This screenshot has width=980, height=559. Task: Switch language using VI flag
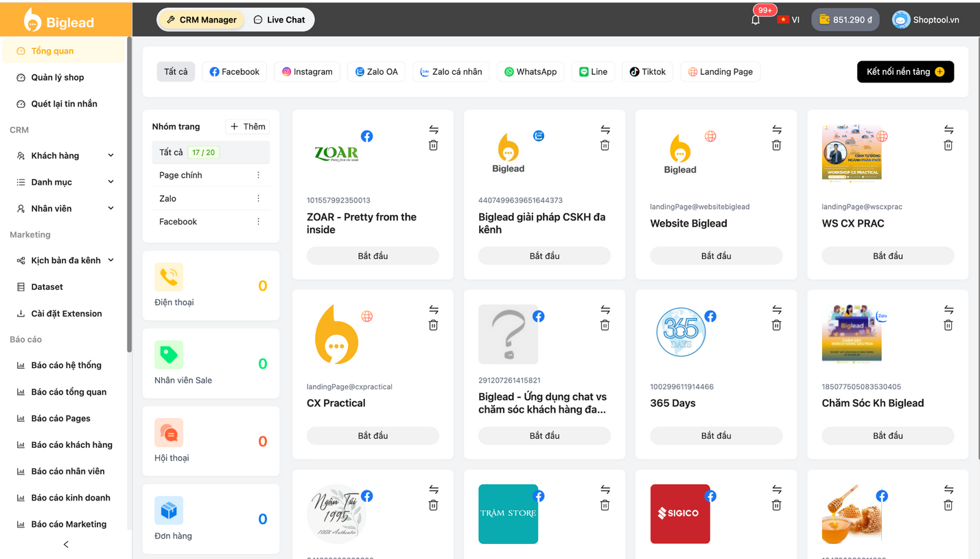[x=788, y=20]
